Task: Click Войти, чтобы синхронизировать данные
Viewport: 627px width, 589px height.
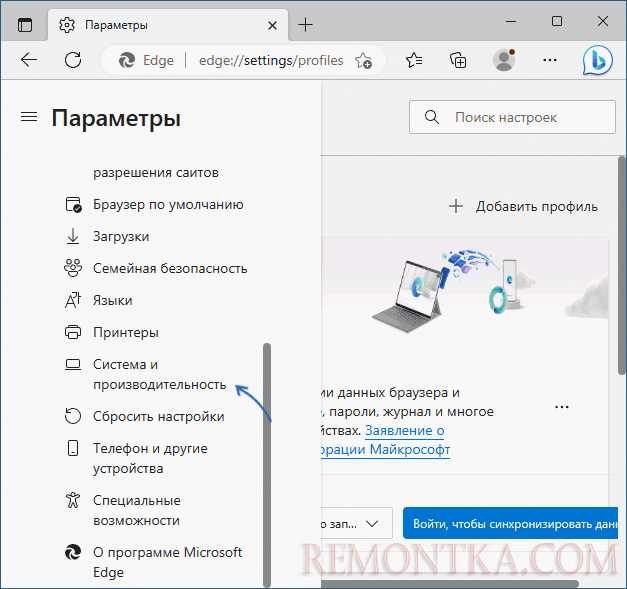Action: (x=511, y=523)
